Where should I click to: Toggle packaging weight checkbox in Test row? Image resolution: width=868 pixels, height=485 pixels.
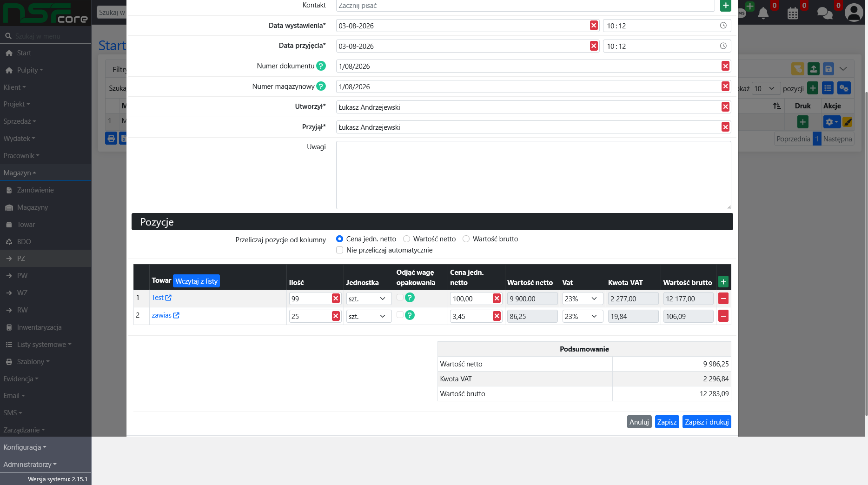click(400, 298)
